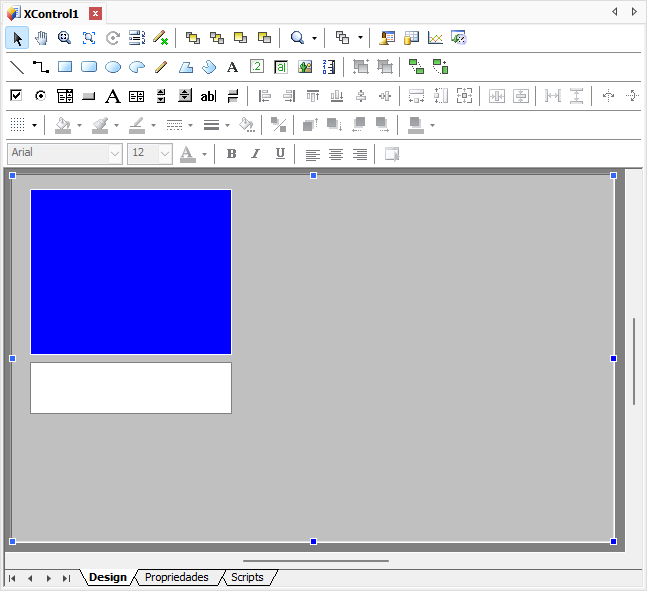This screenshot has width=647, height=591.
Task: Select the pencil freehand drawing tool
Action: point(161,67)
